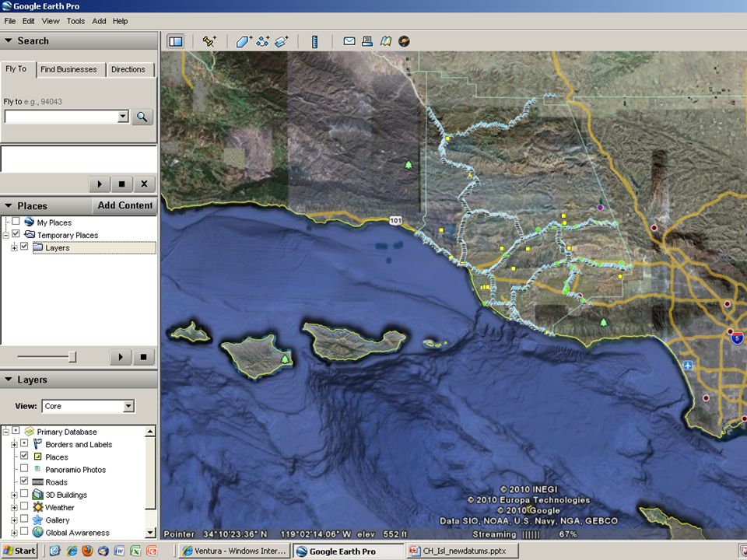Screen dimensions: 747x560
Task: Open CH_Isl_newdatums.pptx from the taskbar
Action: [x=464, y=551]
